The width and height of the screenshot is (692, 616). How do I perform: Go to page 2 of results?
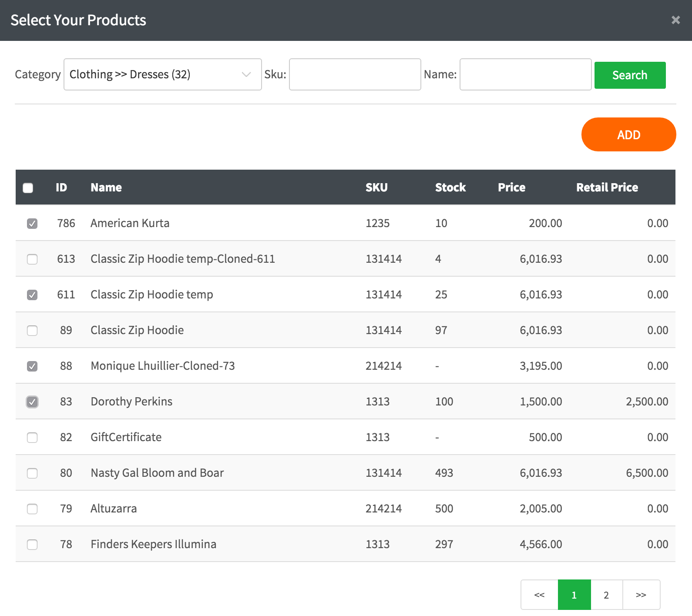pyautogui.click(x=606, y=595)
